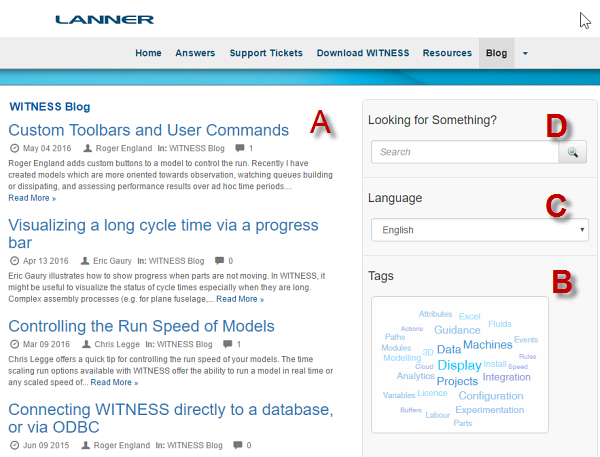Viewport: 600px width, 457px height.
Task: Select Download WITNESS in navigation
Action: (363, 53)
